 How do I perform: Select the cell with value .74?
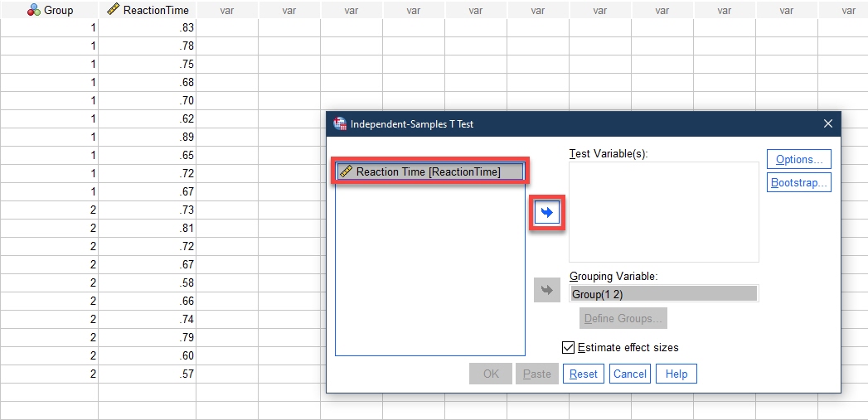148,319
